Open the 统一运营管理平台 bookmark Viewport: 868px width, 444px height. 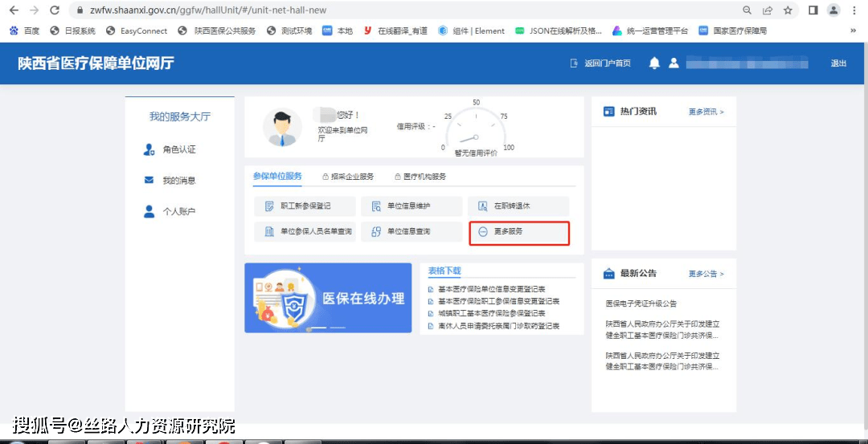(650, 31)
